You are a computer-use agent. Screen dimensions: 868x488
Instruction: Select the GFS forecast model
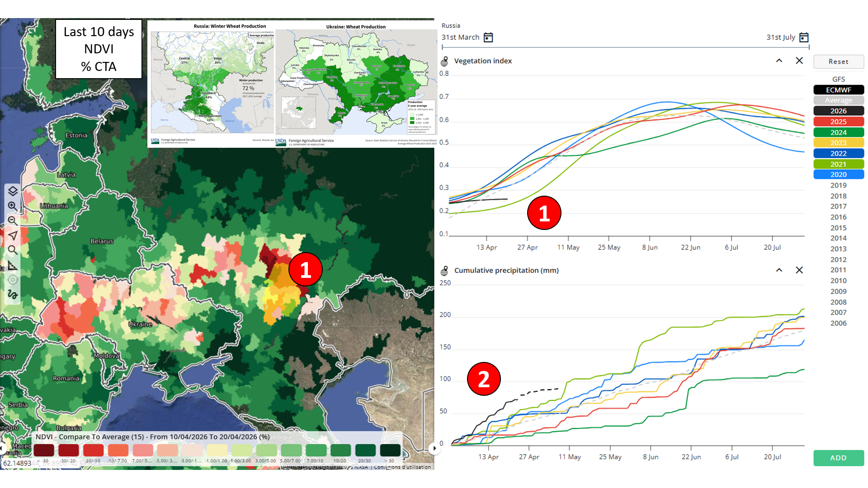(x=838, y=79)
